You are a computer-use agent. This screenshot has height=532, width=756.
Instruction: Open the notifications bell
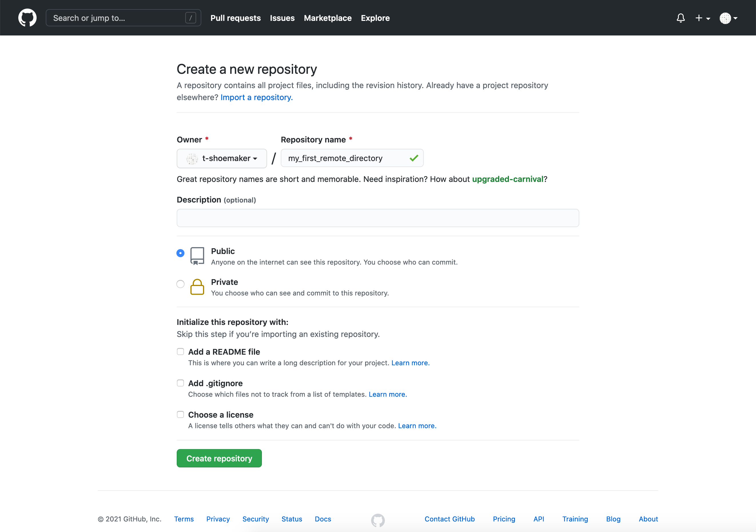(x=681, y=18)
